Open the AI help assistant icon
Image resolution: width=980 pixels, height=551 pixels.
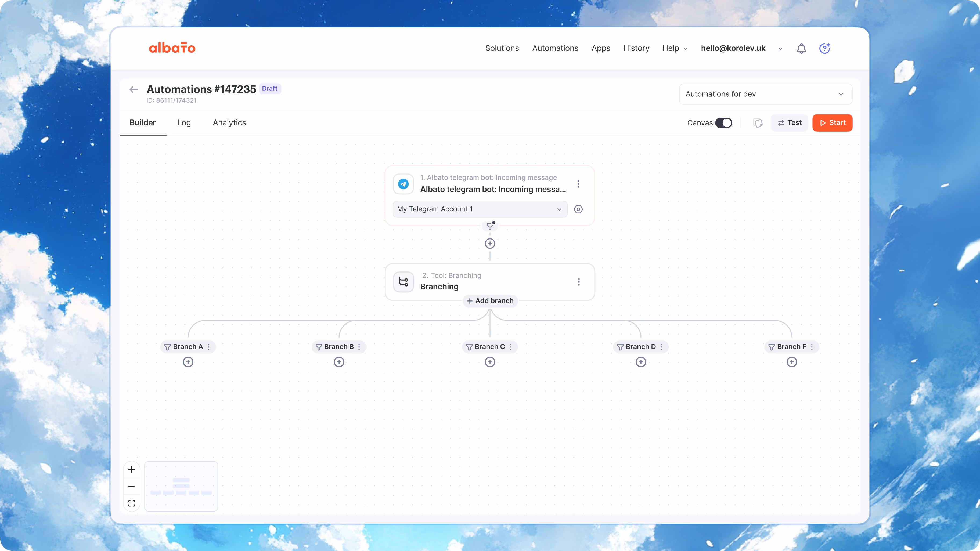tap(824, 48)
